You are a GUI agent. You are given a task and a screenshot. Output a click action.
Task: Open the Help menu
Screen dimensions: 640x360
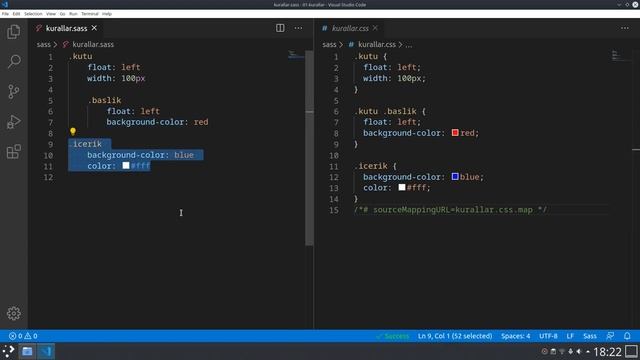(107, 14)
